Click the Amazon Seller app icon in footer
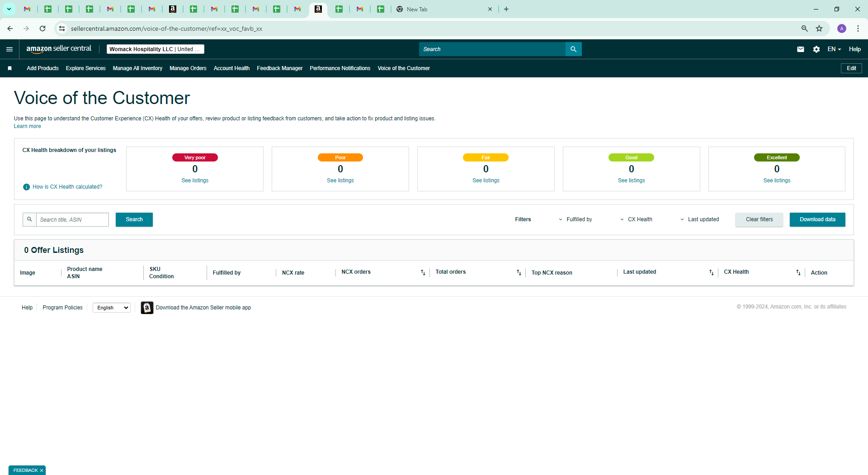 click(x=147, y=308)
